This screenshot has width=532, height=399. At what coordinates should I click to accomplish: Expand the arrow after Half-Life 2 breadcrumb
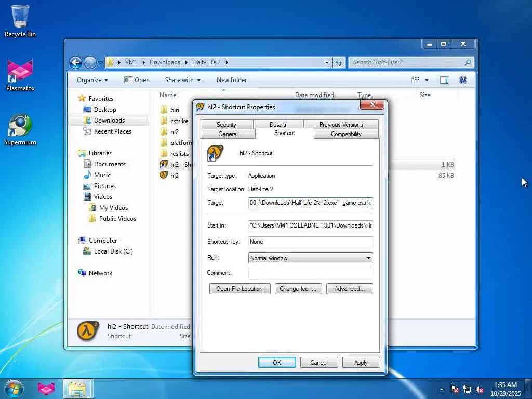227,62
